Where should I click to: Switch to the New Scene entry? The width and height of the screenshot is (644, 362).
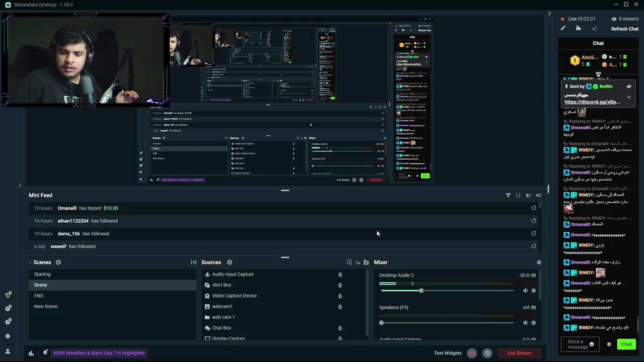(112, 307)
